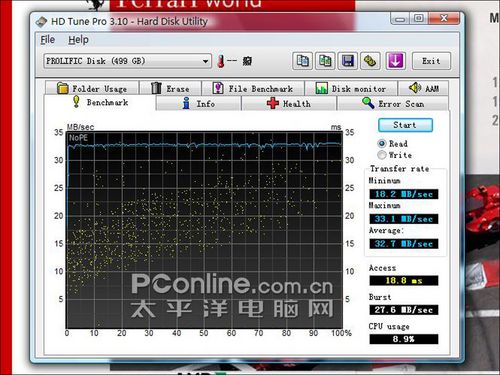This screenshot has width=500, height=375.
Task: Switch to the Folder Usage tab
Action: (x=92, y=88)
